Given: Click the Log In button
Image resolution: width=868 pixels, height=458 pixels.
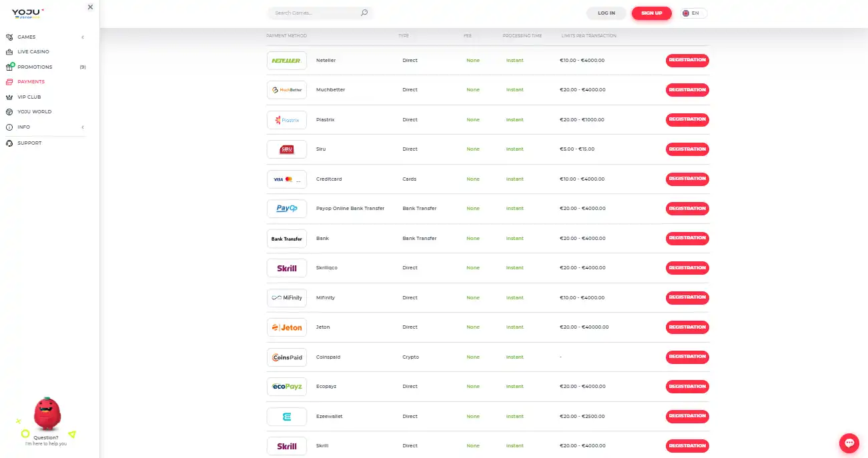Looking at the screenshot, I should click(x=606, y=13).
